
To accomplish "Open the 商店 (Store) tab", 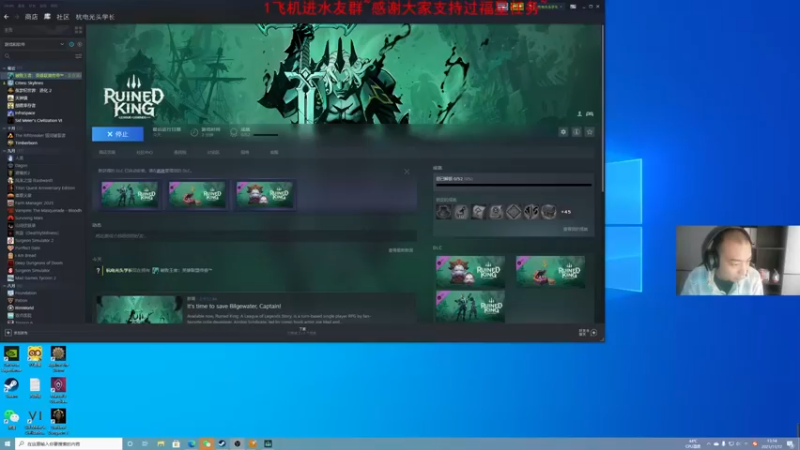I will click(x=31, y=17).
